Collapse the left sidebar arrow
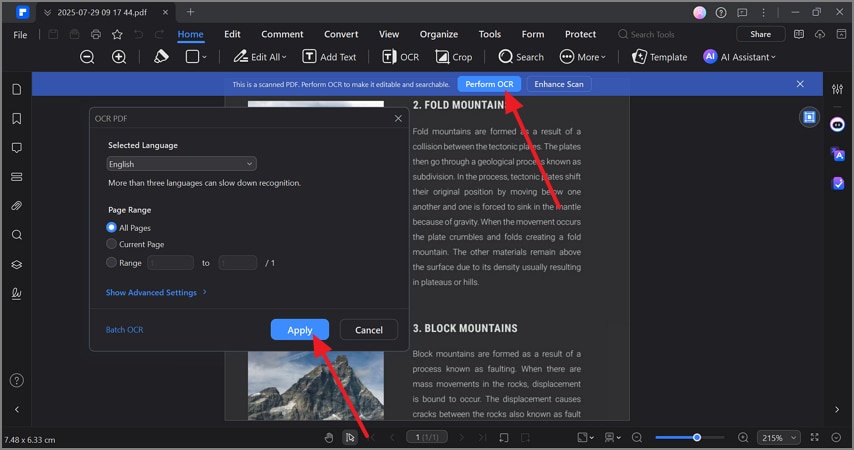 click(17, 409)
